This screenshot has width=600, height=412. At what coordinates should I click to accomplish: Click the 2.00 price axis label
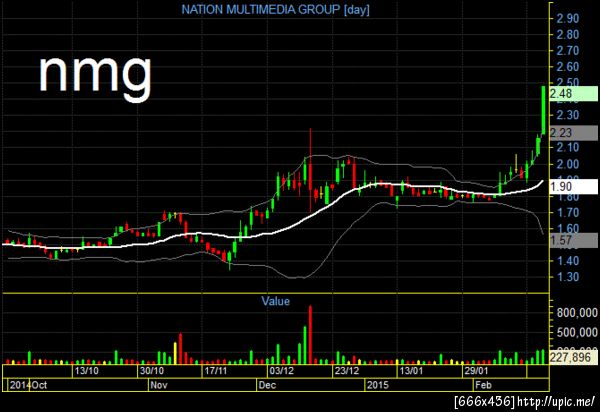pos(567,164)
